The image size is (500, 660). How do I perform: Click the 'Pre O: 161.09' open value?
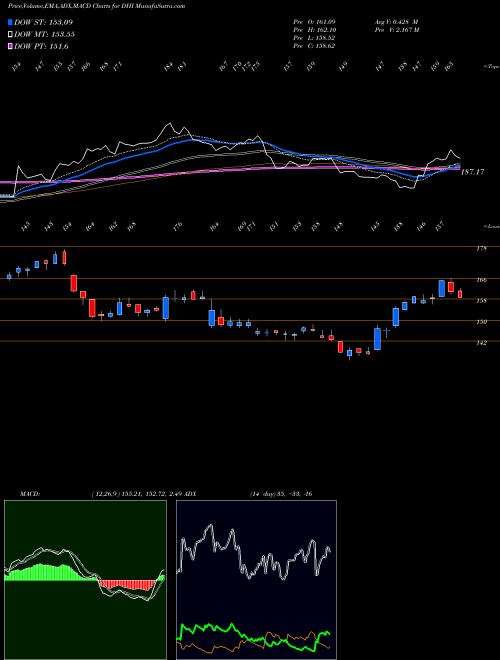click(314, 22)
